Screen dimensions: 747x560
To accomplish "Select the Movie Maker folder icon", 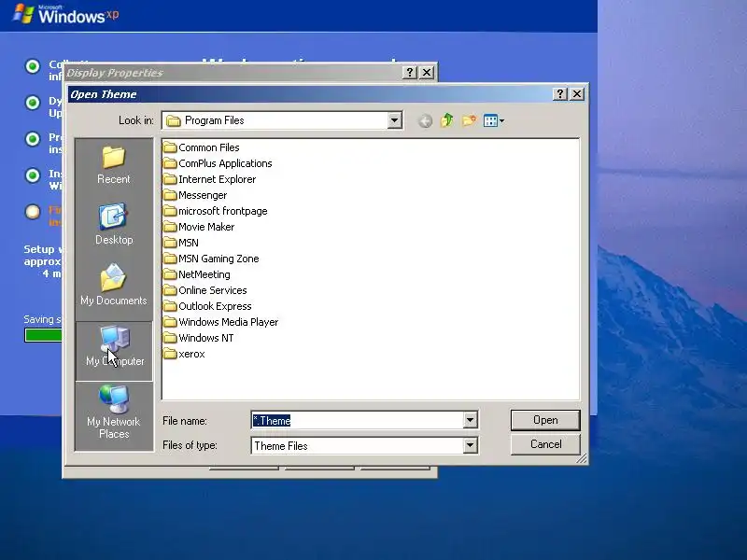I will point(170,227).
